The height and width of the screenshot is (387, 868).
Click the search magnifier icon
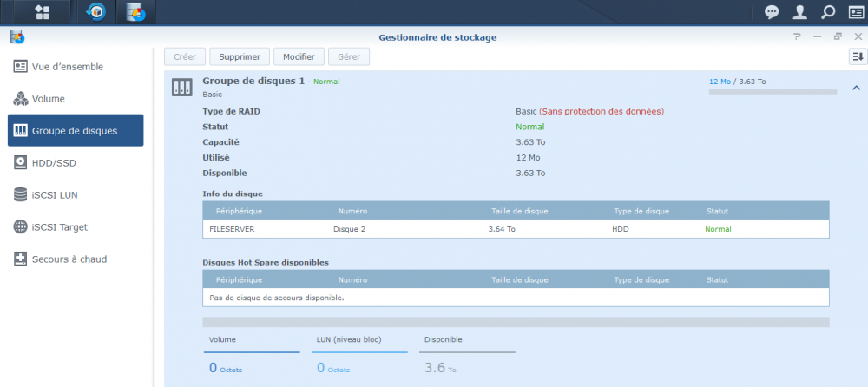[x=827, y=12]
